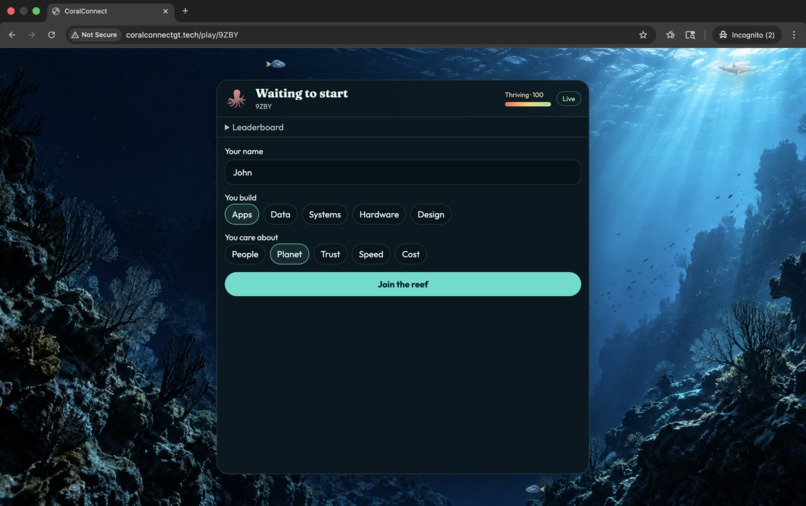Select the CoralConnect browser tab
Viewport: 806px width, 506px height.
tap(111, 11)
